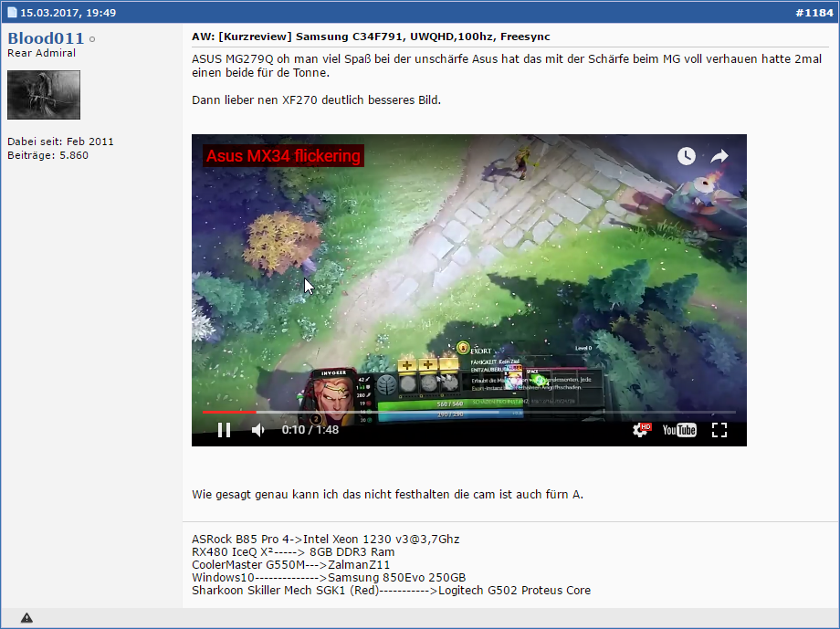Screen dimensions: 840x629
Task: Open the video settings gear
Action: point(641,430)
